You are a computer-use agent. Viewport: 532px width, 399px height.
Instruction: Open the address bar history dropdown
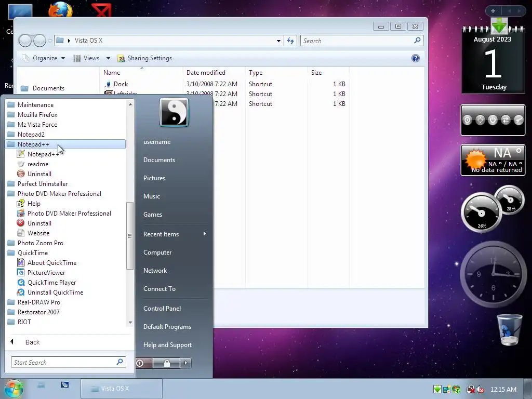coord(278,41)
